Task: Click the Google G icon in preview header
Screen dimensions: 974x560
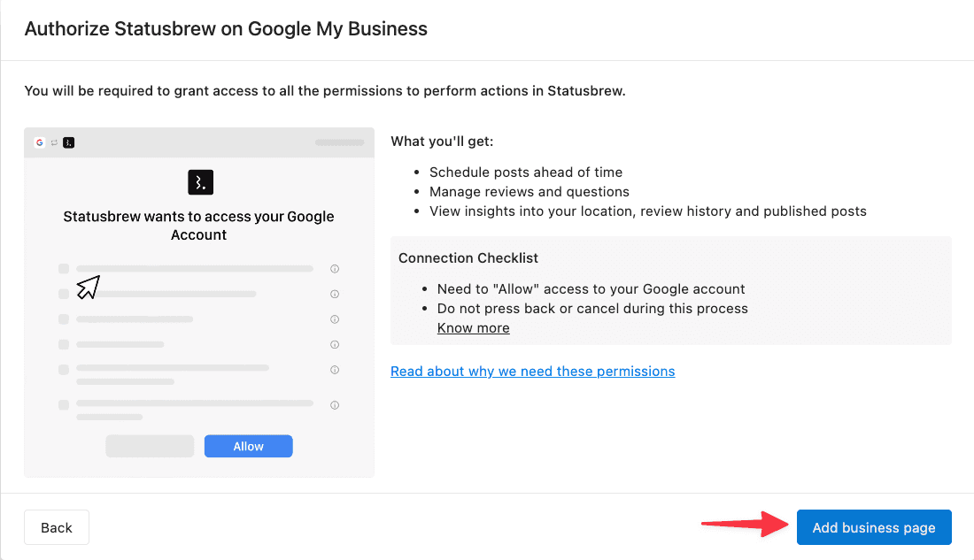Action: point(40,142)
